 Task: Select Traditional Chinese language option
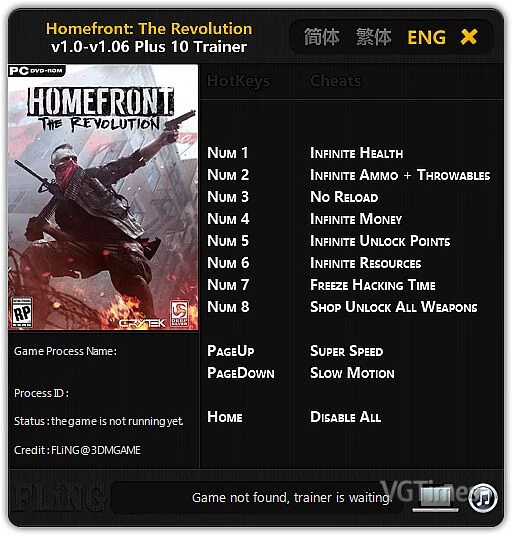374,37
